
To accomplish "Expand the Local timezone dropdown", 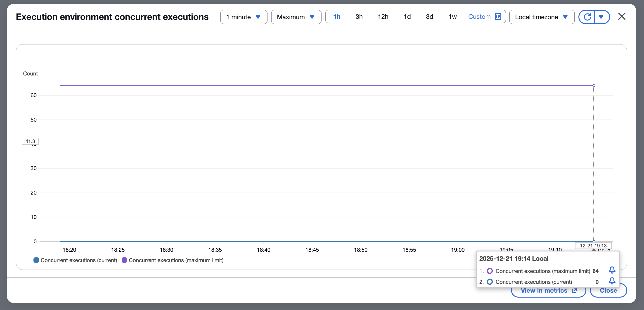I will point(542,17).
